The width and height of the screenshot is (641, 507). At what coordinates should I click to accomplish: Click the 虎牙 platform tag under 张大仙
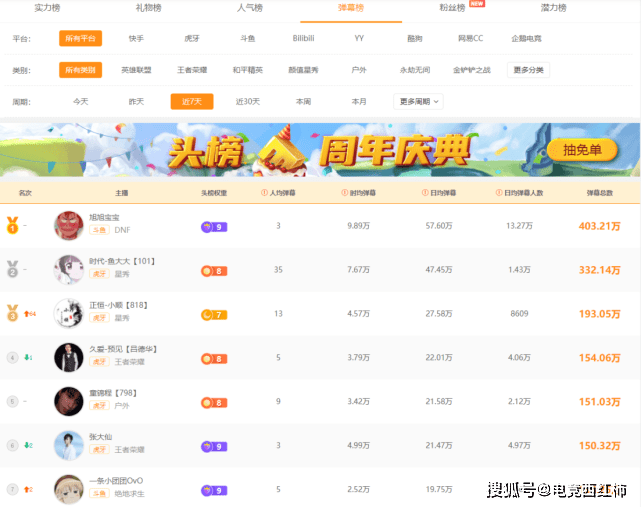point(99,450)
